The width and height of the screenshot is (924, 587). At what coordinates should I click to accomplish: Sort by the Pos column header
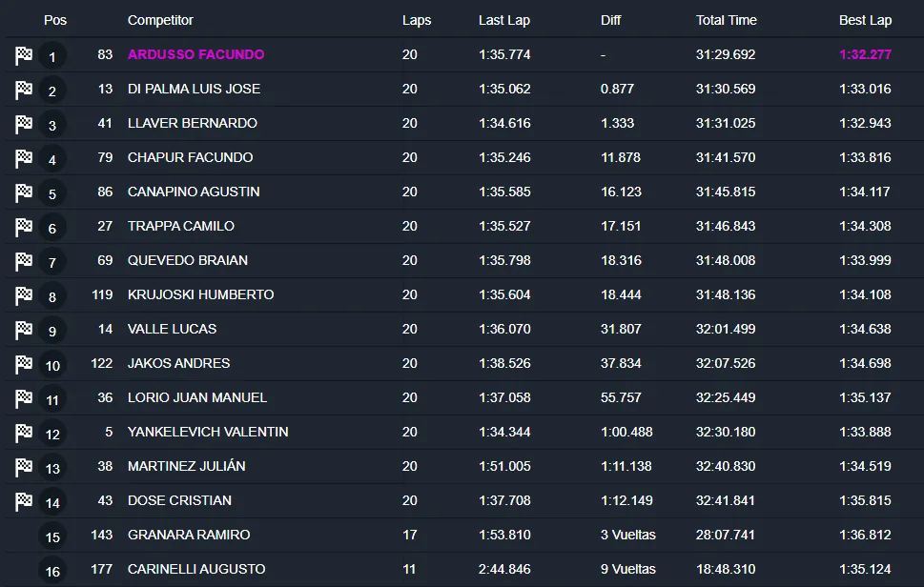[x=55, y=20]
